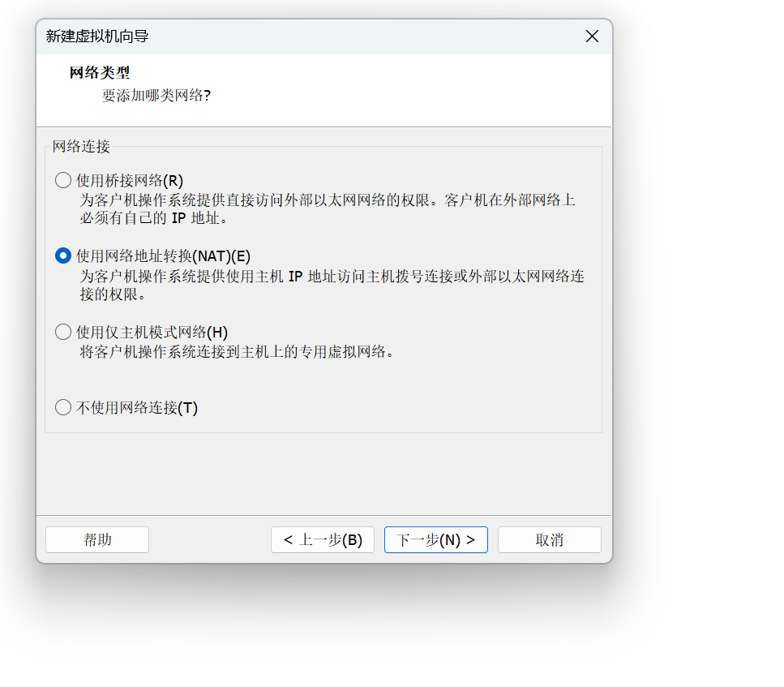Click the bridged network description mentioning 必须有自己的 IP 地址

pos(328,208)
